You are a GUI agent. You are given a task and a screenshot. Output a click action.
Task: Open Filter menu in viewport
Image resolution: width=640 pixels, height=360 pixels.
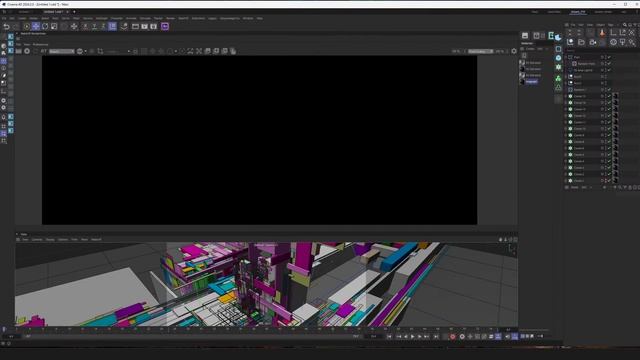74,240
